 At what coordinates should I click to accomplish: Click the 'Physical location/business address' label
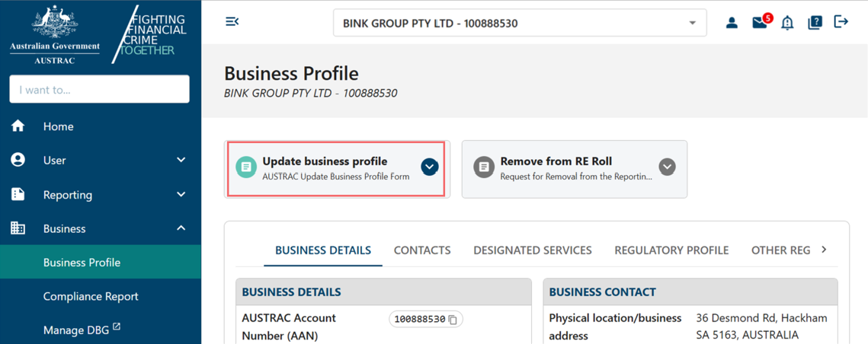pos(615,326)
